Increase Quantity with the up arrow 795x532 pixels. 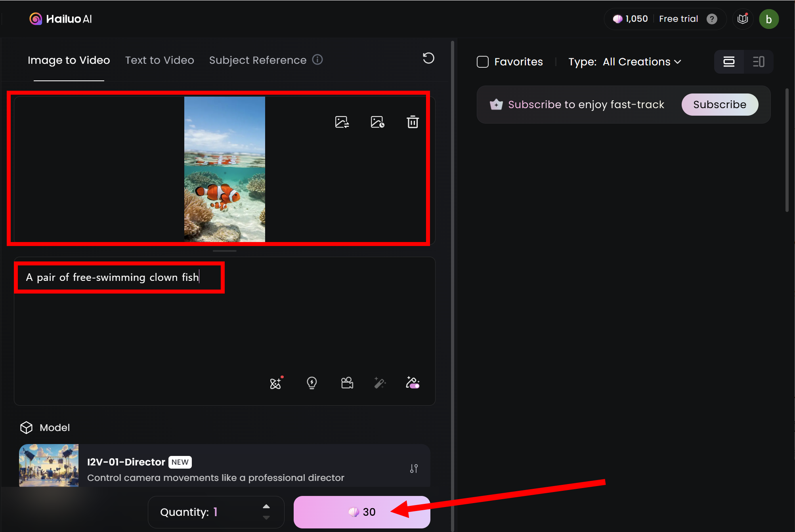tap(266, 506)
